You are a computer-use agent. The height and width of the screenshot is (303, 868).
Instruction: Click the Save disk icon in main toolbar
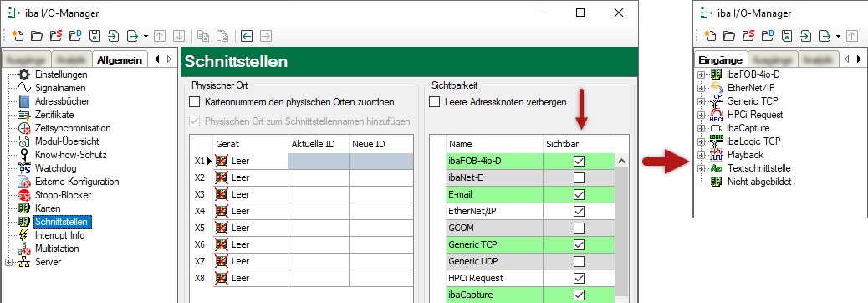94,36
